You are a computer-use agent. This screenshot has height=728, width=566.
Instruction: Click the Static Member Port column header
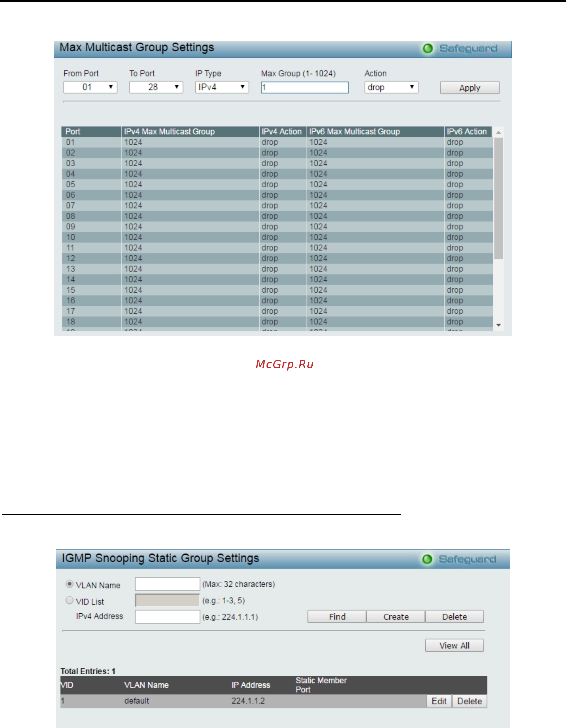321,685
